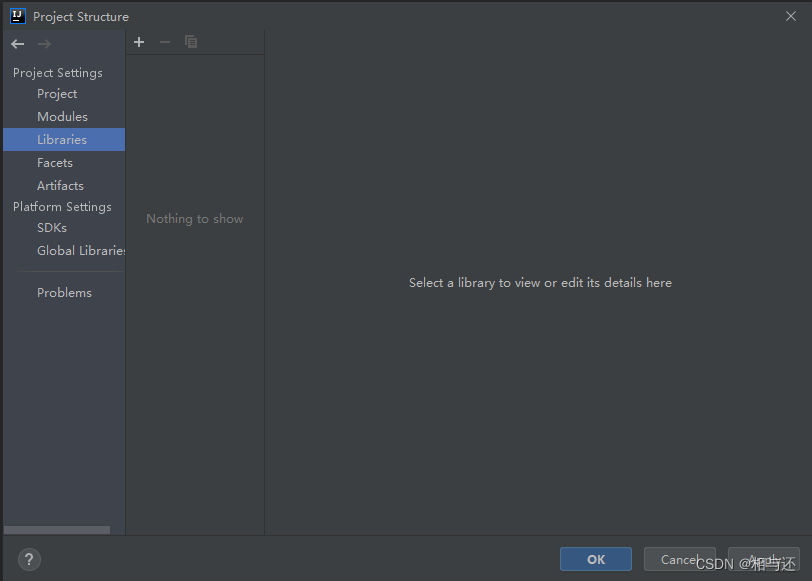
Task: Confirm with the OK button
Action: click(596, 559)
